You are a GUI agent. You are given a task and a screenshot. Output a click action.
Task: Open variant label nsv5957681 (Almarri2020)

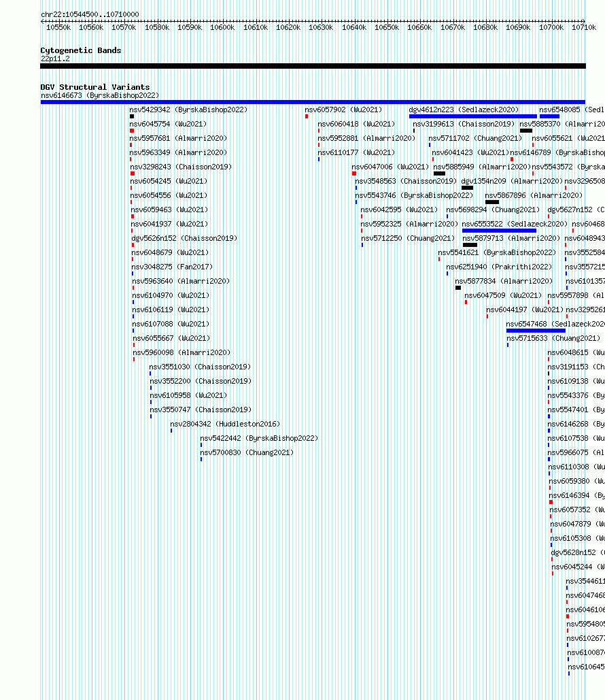tap(178, 138)
